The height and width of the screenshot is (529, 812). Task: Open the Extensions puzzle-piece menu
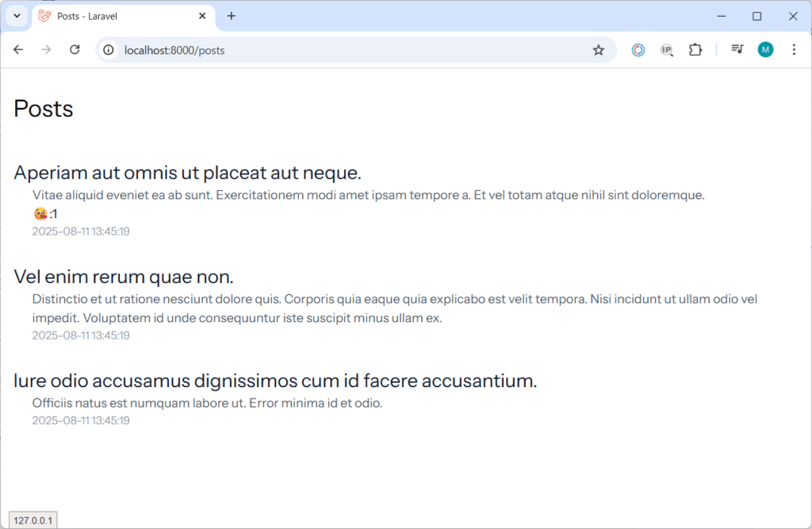(x=695, y=50)
